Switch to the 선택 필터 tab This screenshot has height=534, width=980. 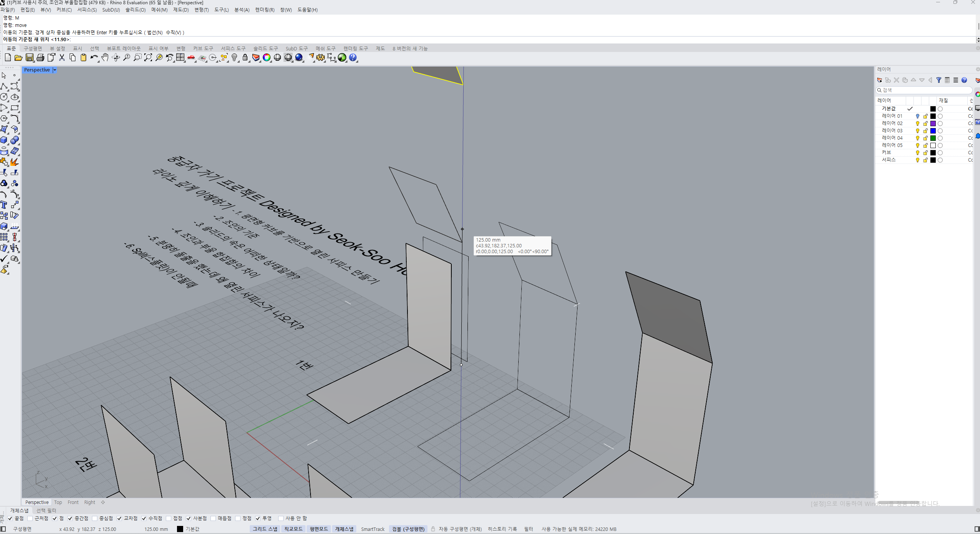tap(46, 511)
